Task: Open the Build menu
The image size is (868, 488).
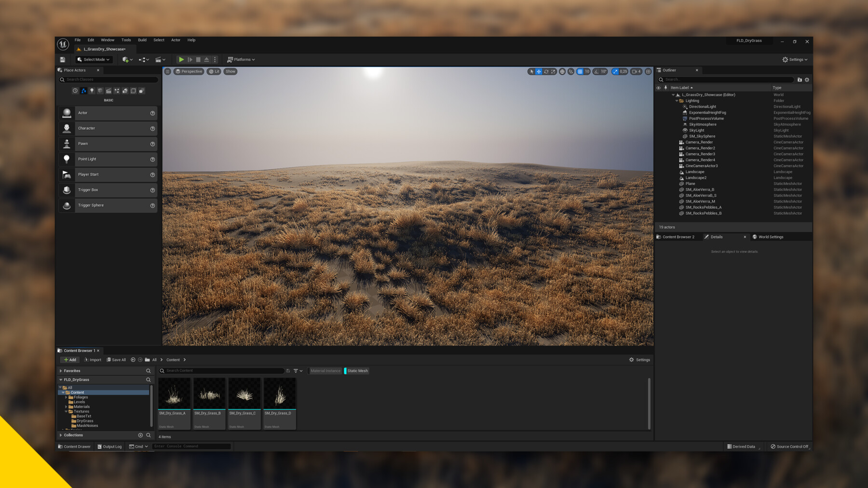Action: [x=142, y=40]
